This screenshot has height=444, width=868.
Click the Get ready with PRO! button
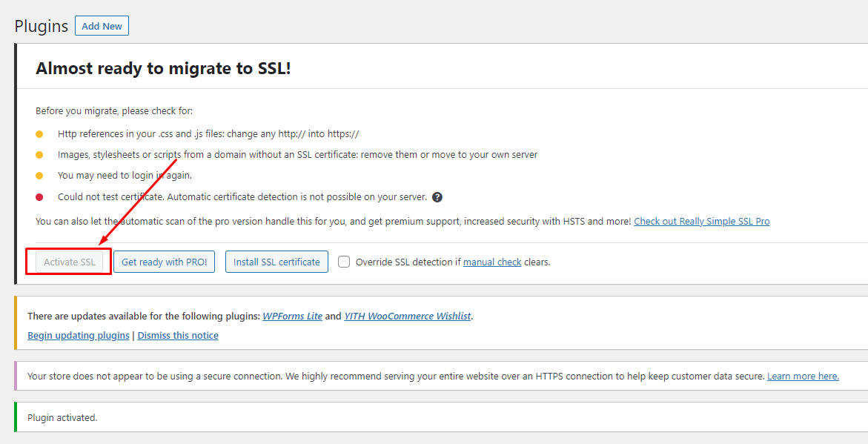coord(164,262)
